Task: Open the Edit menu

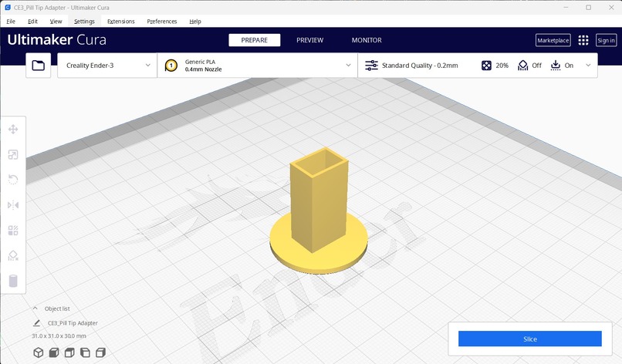Action: coord(32,22)
